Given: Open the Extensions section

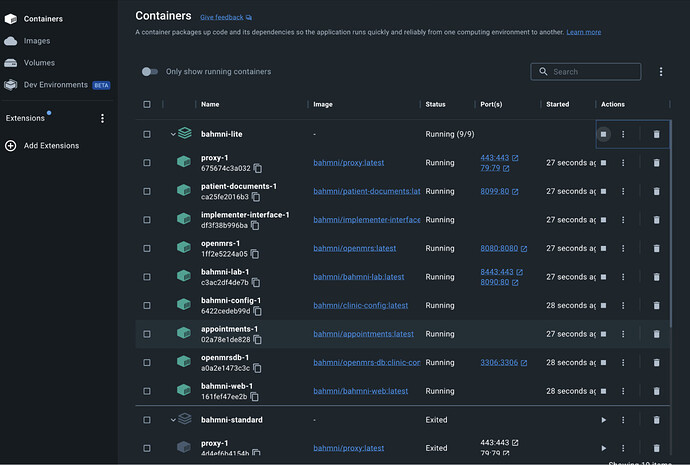Looking at the screenshot, I should click(x=25, y=118).
